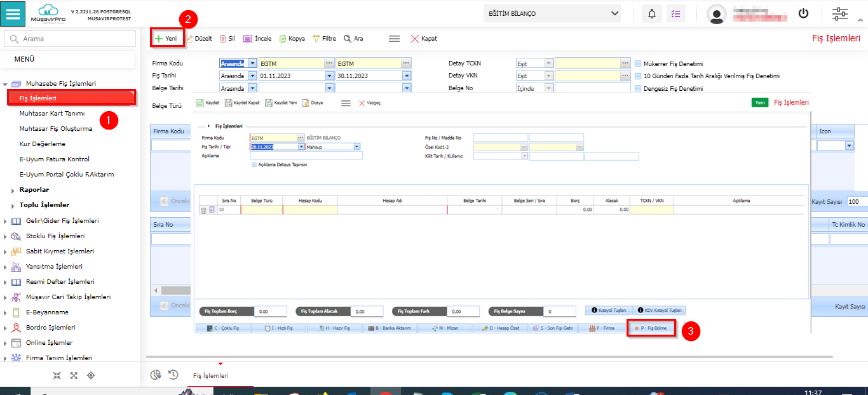Image resolution: width=868 pixels, height=395 pixels.
Task: Click the locate target icon under menu
Action: click(91, 375)
